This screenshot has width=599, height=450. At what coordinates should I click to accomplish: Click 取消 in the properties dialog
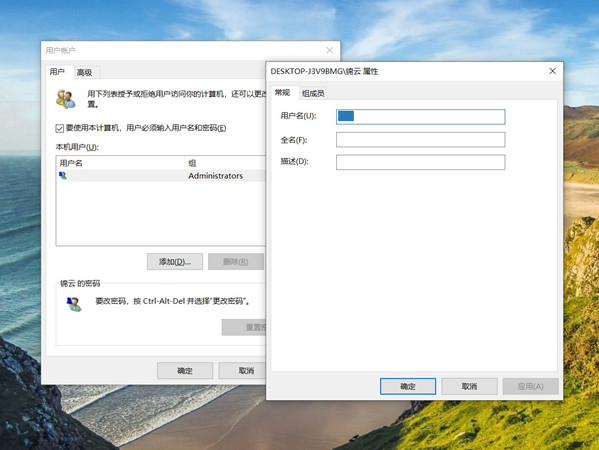[x=469, y=387]
